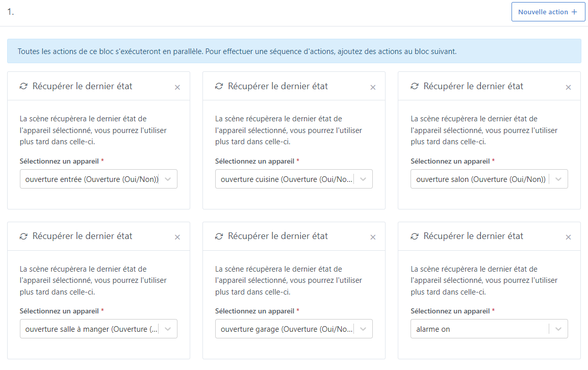Expand the alarme on device dropdown
This screenshot has width=588, height=370.
pos(489,329)
